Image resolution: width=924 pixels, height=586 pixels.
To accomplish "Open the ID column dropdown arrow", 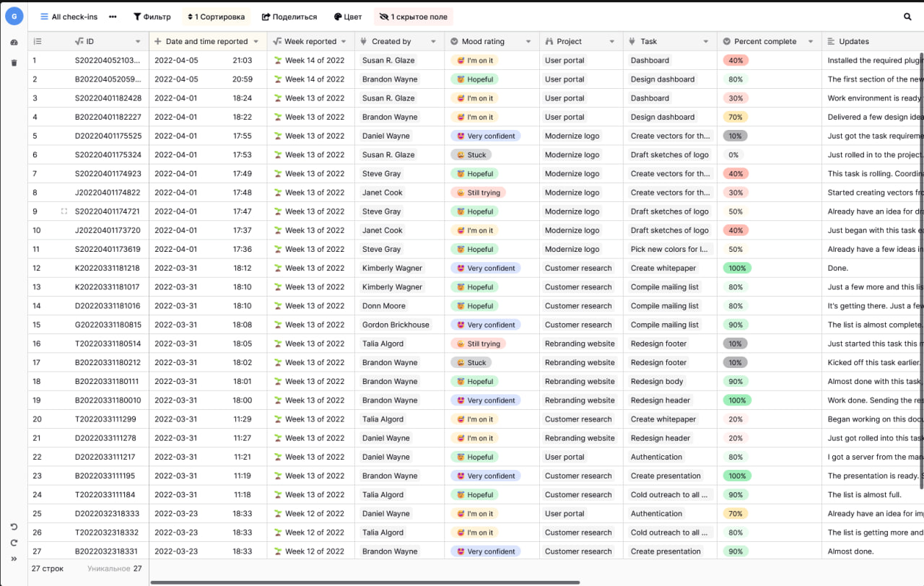I will [138, 42].
